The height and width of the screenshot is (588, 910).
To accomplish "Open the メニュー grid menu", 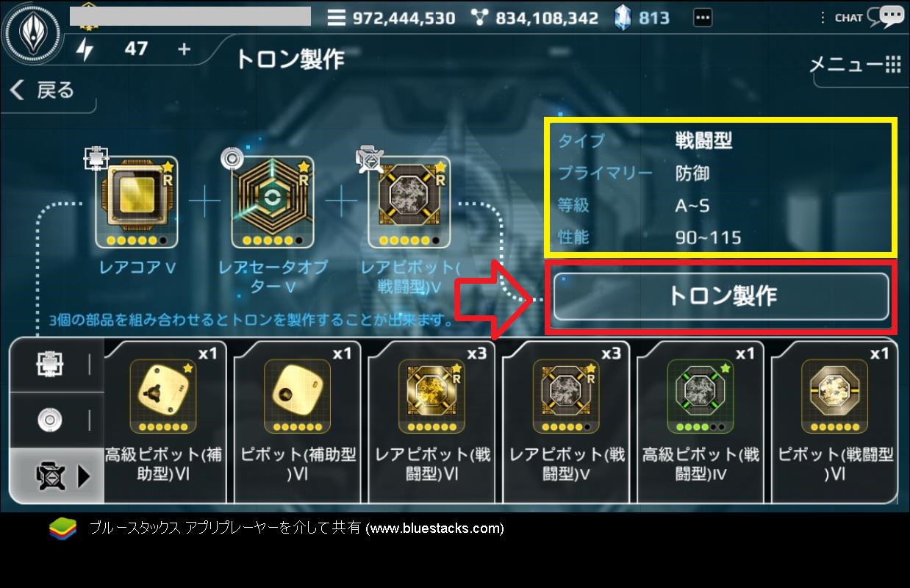I will [x=855, y=65].
